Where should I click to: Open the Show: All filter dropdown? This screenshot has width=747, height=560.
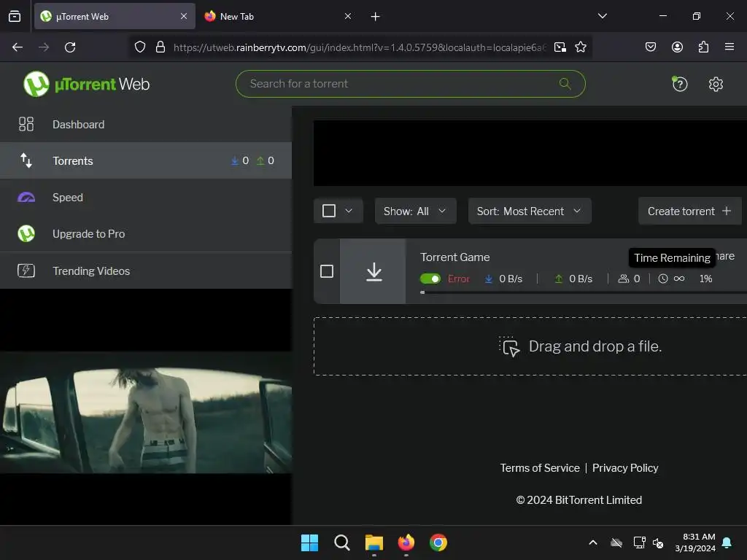point(415,211)
